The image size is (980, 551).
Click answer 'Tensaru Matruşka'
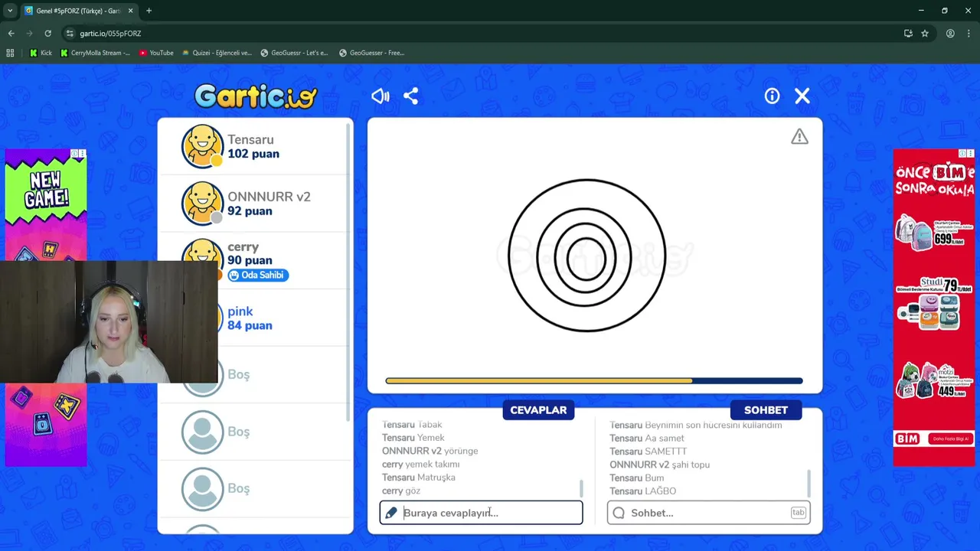(418, 478)
